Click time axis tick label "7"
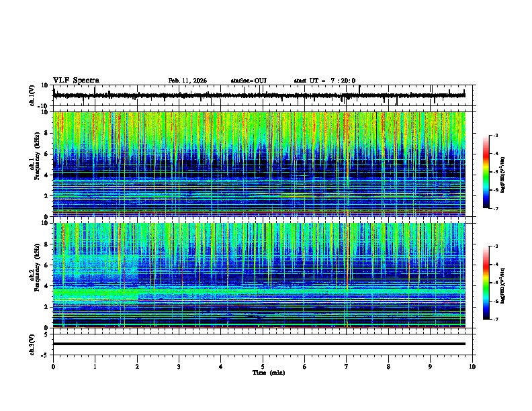 pyautogui.click(x=347, y=367)
